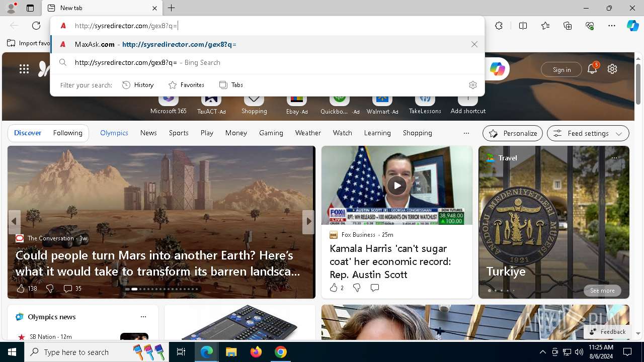Open Settings and more ellipsis menu
This screenshot has height=362, width=644.
pos(612,26)
